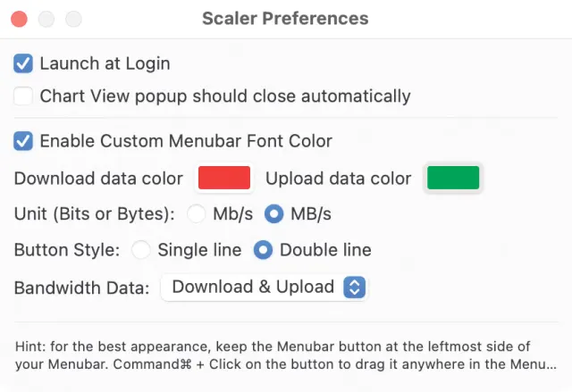Open the green Upload data color swatch
This screenshot has width=572, height=392.
(453, 179)
